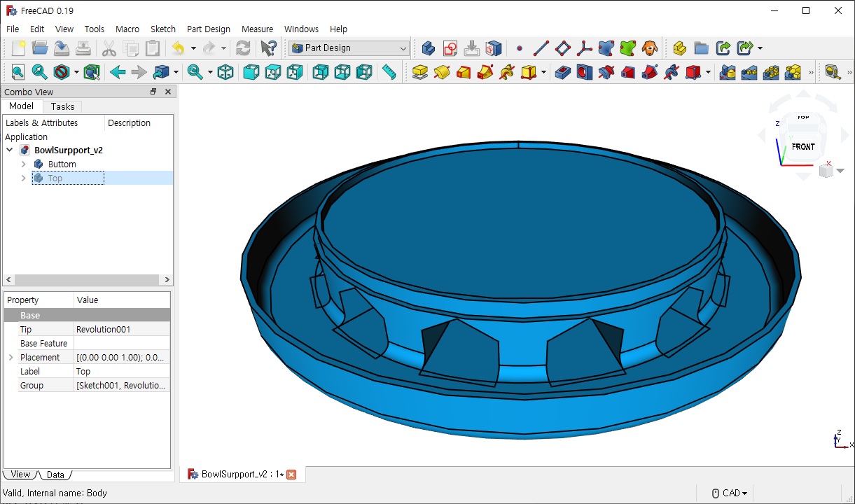Click the Fit selection zoom icon

[39, 72]
